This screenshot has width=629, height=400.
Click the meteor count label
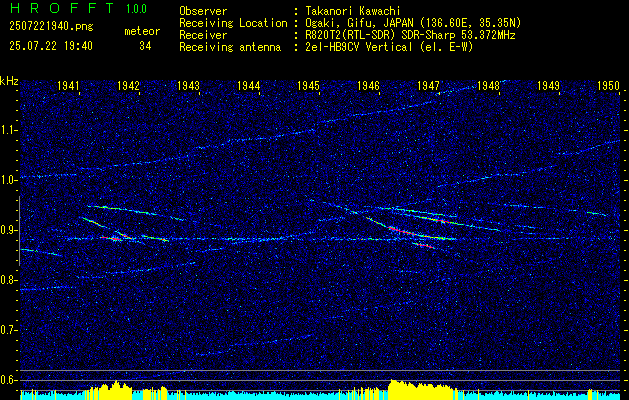(142, 31)
